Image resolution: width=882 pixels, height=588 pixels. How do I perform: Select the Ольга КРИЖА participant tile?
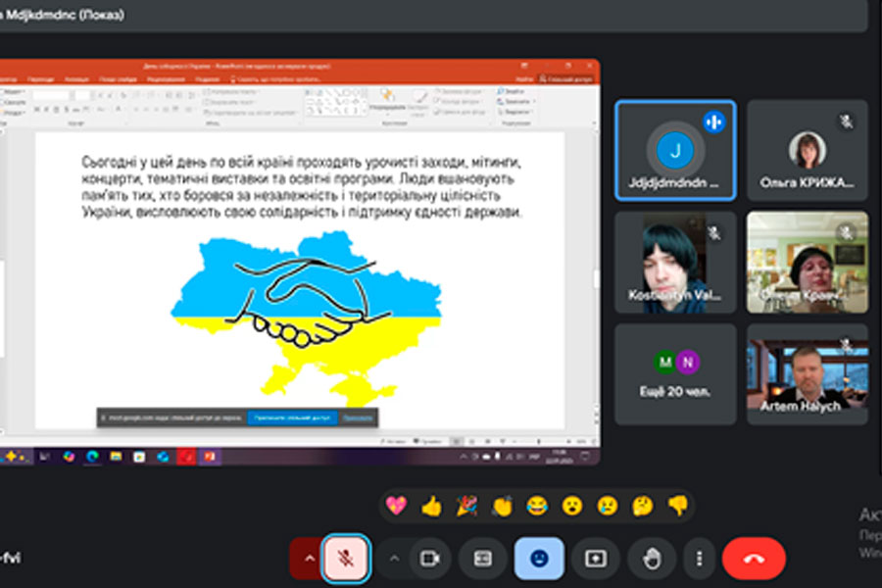coord(808,150)
